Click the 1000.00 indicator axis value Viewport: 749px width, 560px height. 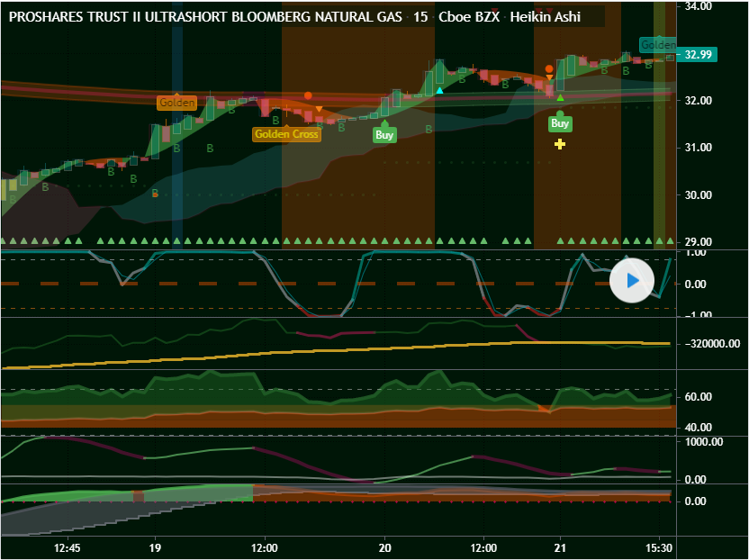point(704,442)
